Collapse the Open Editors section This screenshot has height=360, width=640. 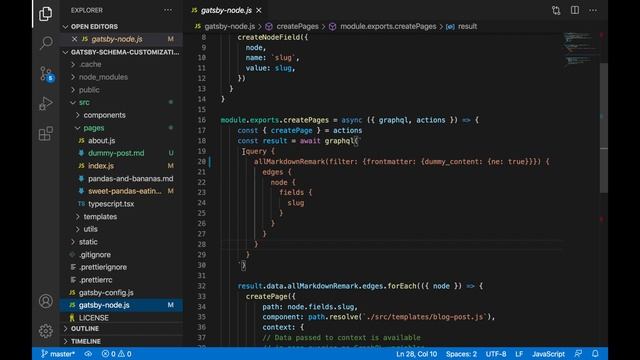[x=121, y=27]
